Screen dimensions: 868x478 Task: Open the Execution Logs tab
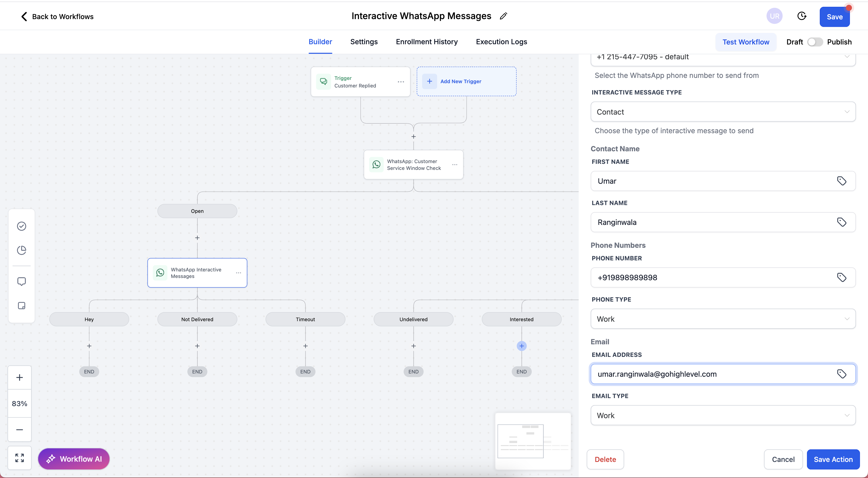click(501, 42)
